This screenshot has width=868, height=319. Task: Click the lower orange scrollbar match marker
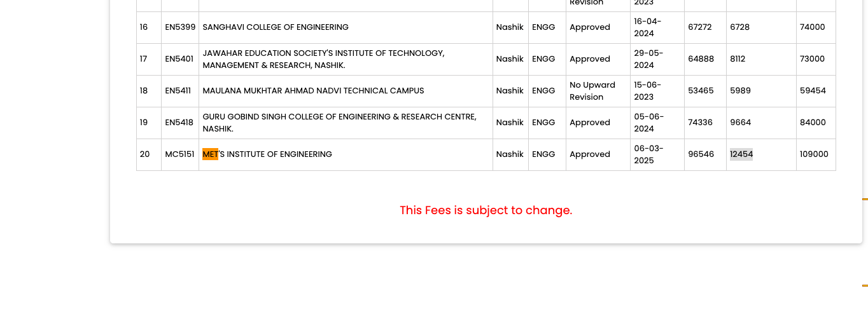[865, 285]
